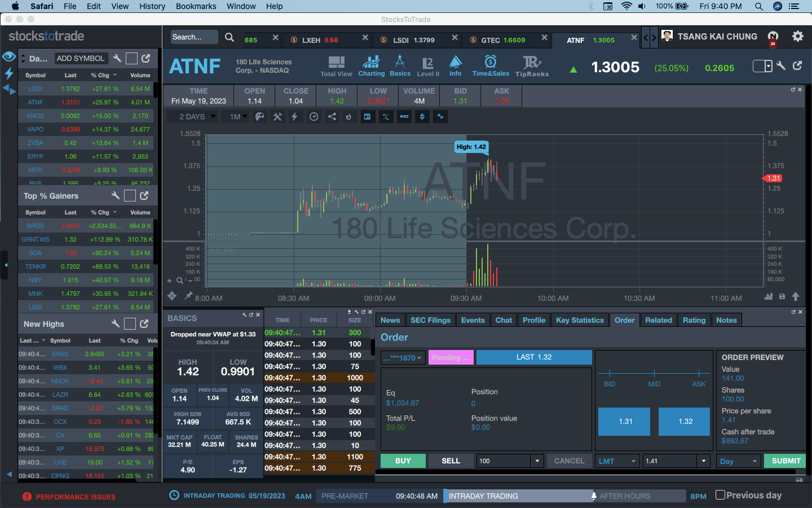Open the settings gear icon
Screen dimensions: 812x508
point(797,36)
